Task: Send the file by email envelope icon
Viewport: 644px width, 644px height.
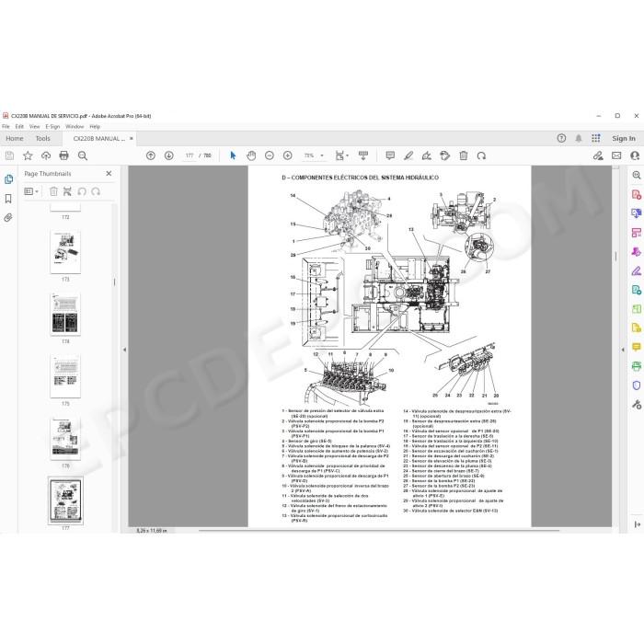Action: coord(616,155)
